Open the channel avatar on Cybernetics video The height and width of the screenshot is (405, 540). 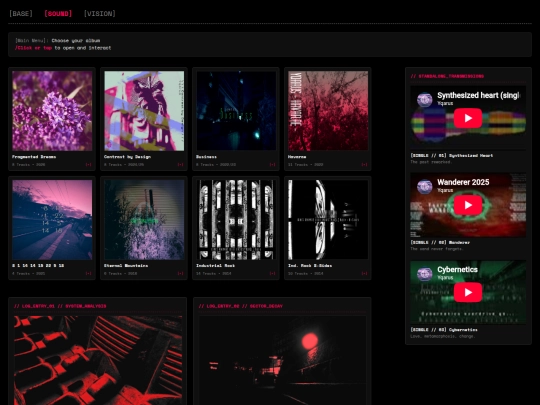pyautogui.click(x=425, y=274)
